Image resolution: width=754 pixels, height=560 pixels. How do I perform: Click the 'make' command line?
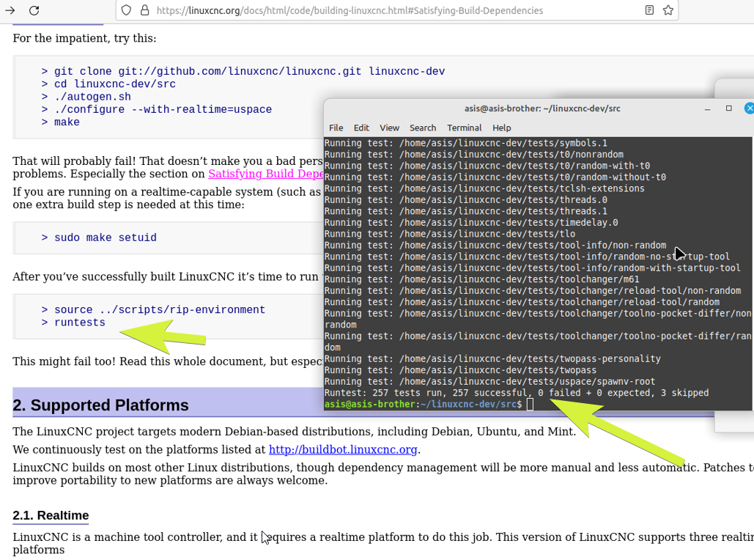point(60,122)
